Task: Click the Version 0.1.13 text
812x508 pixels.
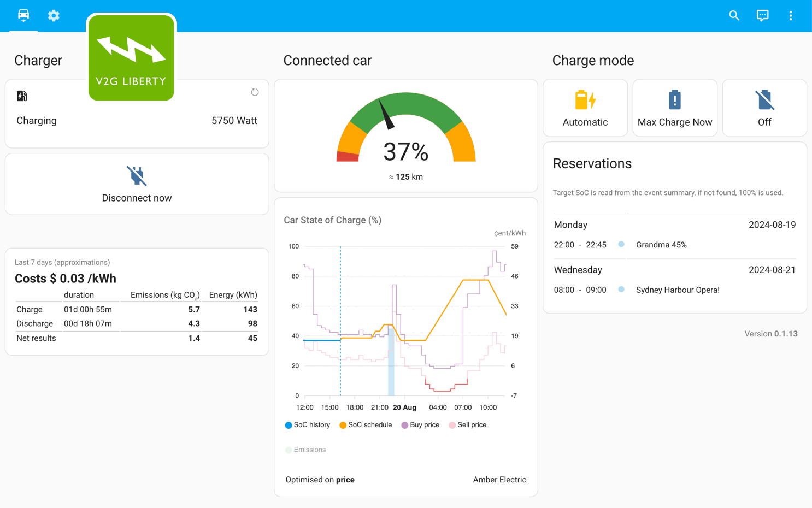Action: pos(771,334)
